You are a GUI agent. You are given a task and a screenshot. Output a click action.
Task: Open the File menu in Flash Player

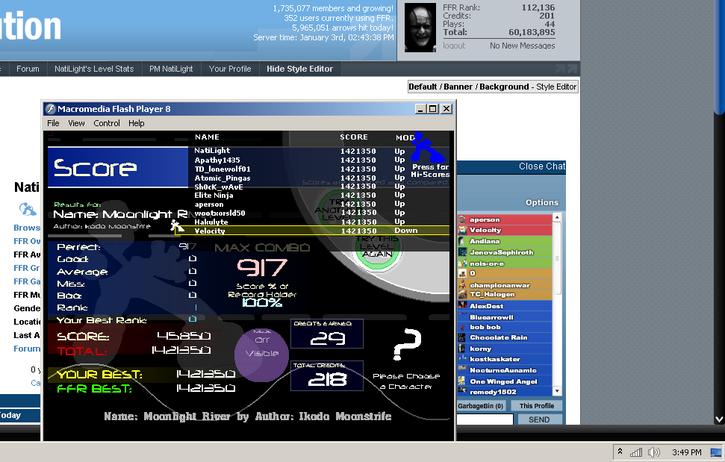(53, 123)
